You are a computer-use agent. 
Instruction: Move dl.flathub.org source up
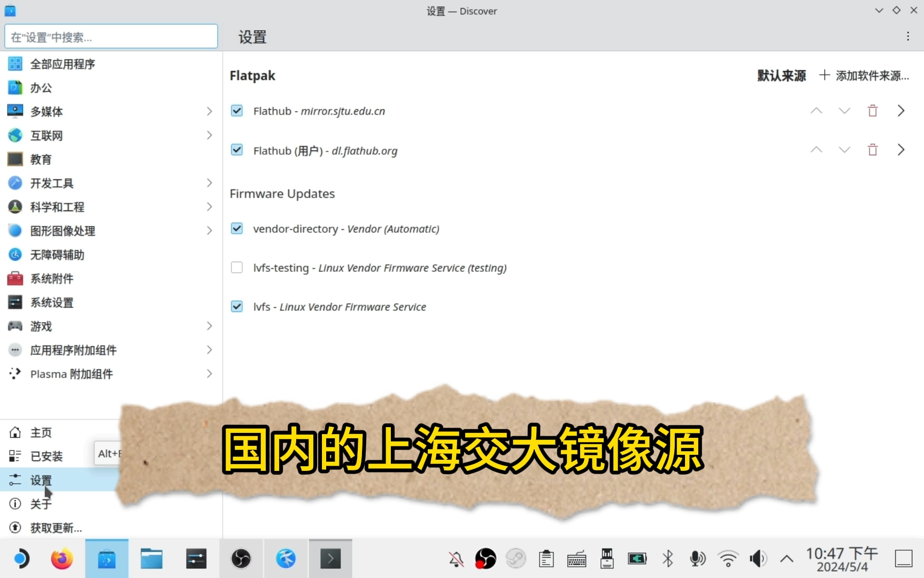point(816,150)
